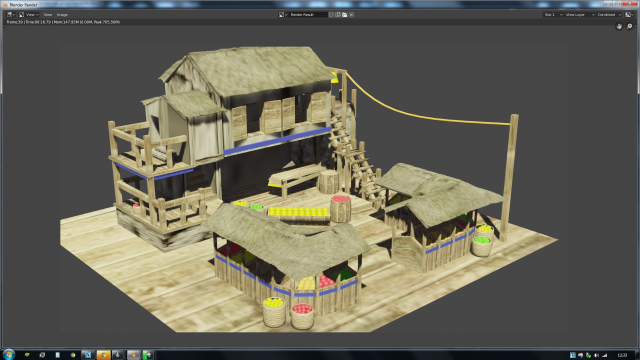This screenshot has width=640, height=360.
Task: Click the Render Result image name field
Action: pyautogui.click(x=308, y=15)
